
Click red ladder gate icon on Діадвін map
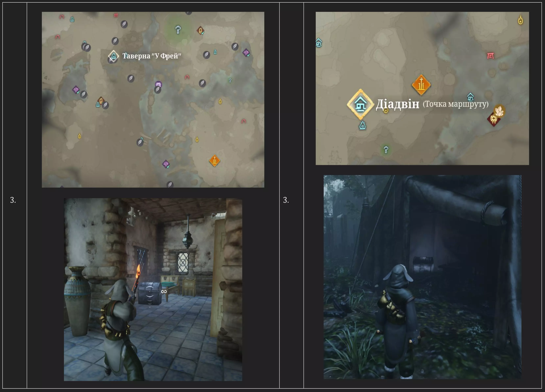coord(490,56)
